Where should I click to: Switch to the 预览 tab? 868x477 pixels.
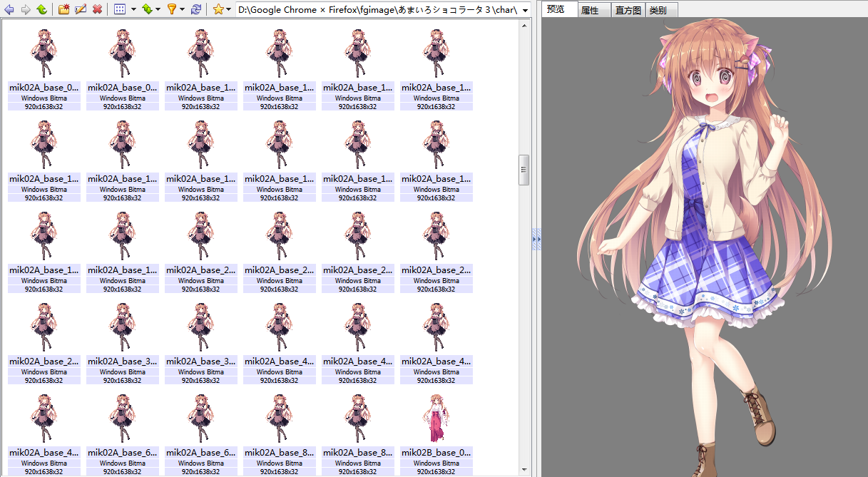coord(560,9)
